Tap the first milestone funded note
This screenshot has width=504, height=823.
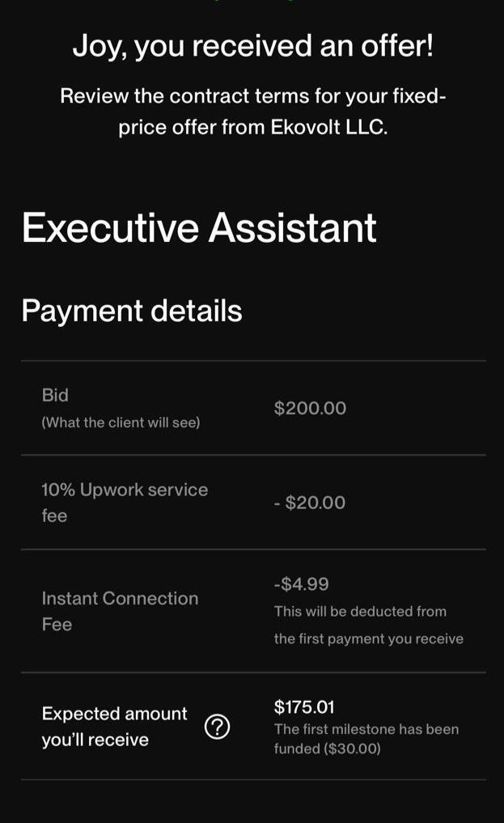pos(366,739)
